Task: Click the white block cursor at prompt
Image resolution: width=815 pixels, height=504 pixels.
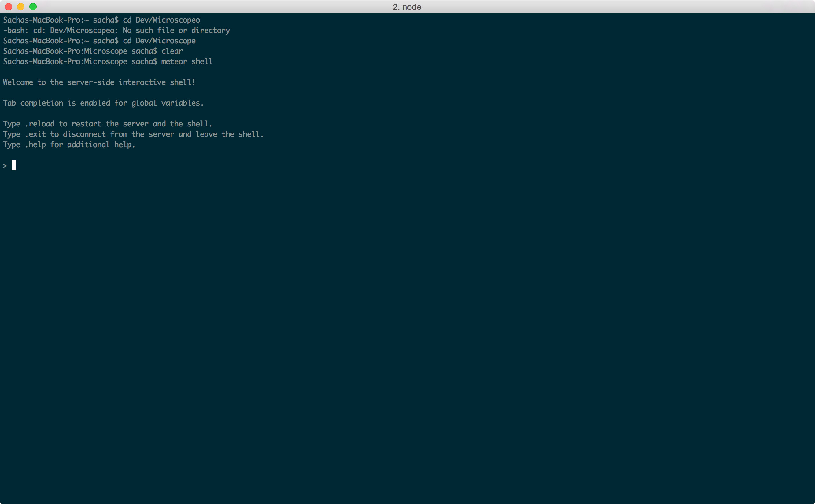Action: click(x=14, y=165)
